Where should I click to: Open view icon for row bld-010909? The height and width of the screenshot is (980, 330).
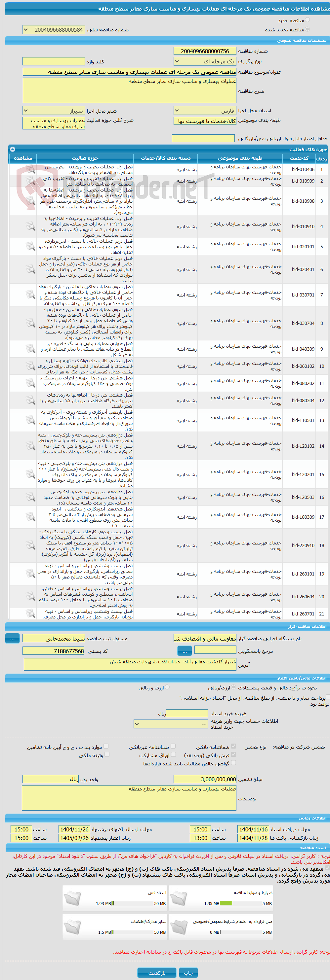tap(30, 181)
